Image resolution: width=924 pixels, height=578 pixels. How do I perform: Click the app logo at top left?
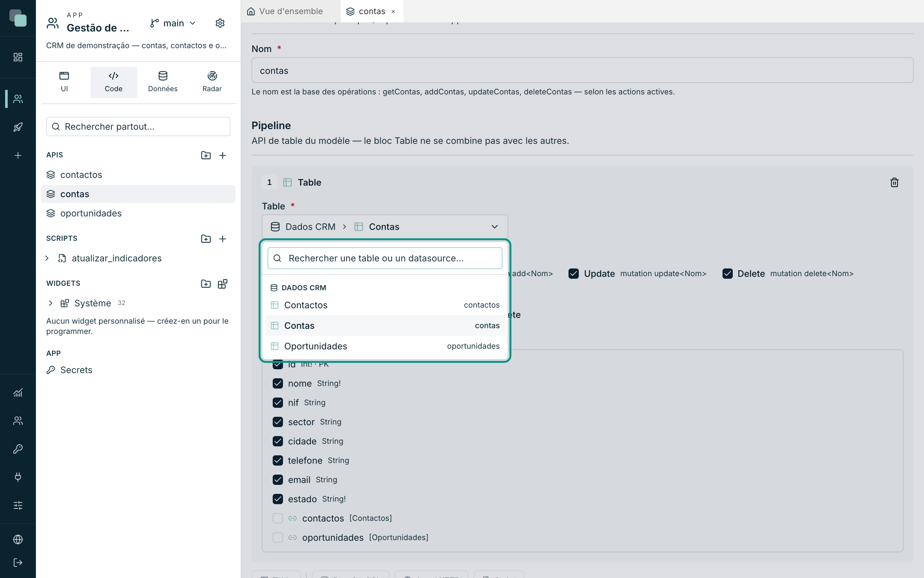coord(18,18)
